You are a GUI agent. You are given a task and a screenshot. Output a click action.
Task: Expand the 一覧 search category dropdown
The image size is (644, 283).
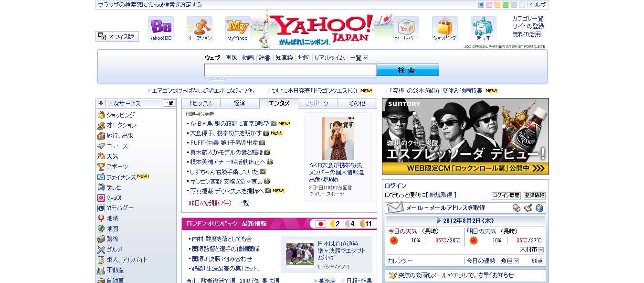point(366,58)
